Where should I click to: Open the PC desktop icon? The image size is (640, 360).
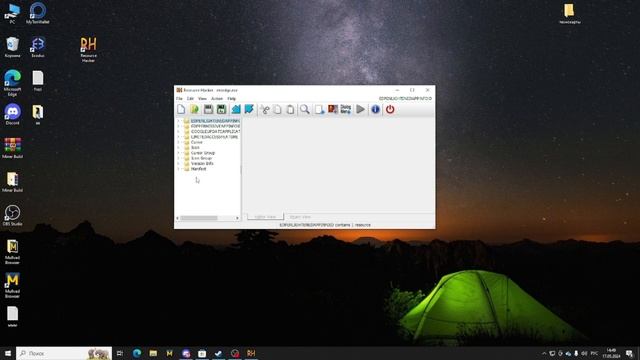coord(12,13)
